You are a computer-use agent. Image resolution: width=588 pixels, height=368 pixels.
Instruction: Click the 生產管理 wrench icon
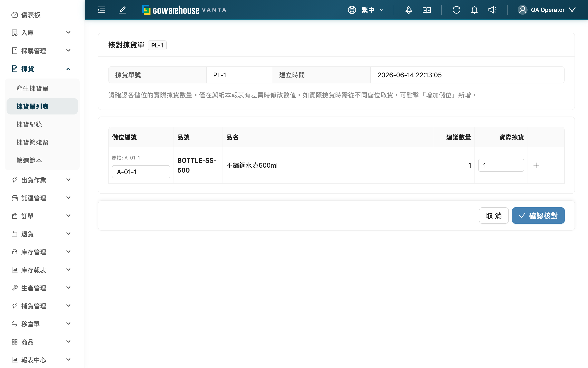point(14,288)
